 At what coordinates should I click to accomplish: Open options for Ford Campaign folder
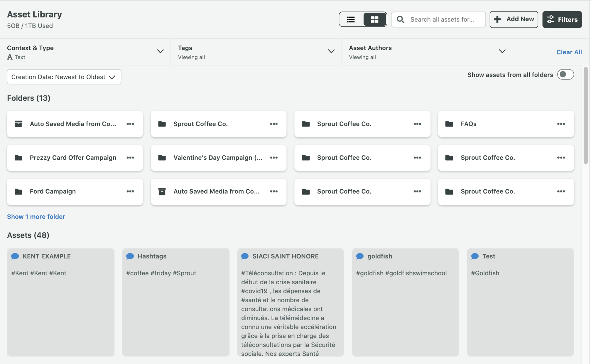coord(130,191)
